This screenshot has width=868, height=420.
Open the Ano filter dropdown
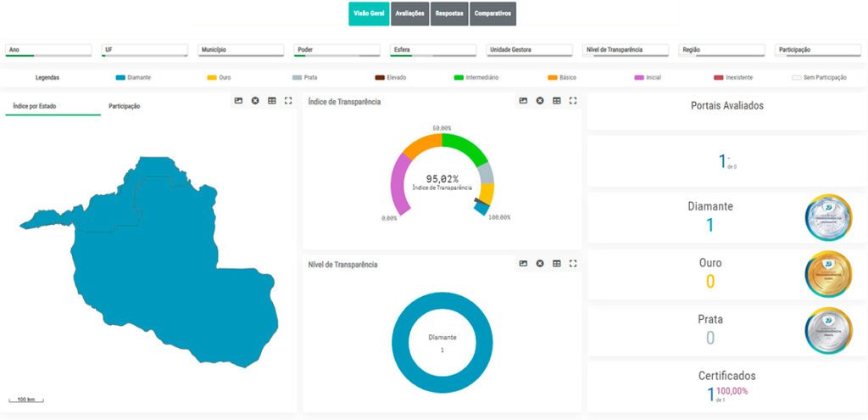pyautogui.click(x=48, y=50)
